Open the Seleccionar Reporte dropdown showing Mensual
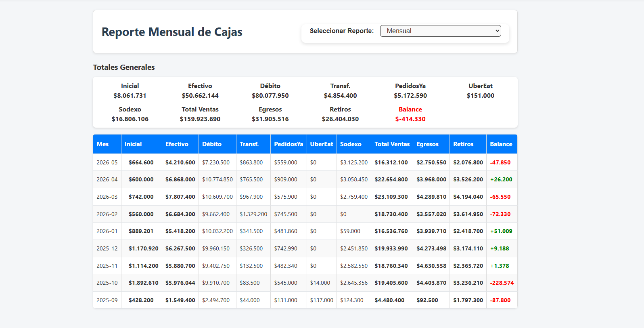This screenshot has height=328, width=644. coord(440,31)
